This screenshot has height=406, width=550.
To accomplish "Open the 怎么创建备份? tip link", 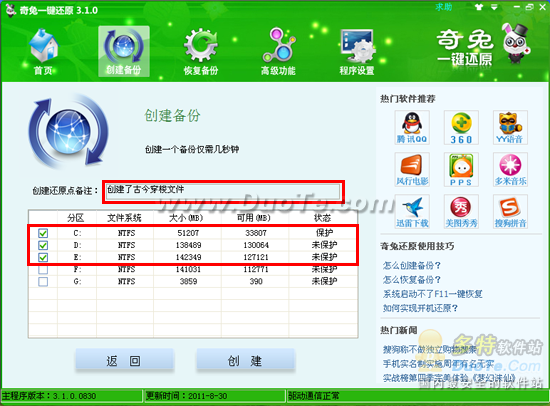I will pyautogui.click(x=411, y=265).
